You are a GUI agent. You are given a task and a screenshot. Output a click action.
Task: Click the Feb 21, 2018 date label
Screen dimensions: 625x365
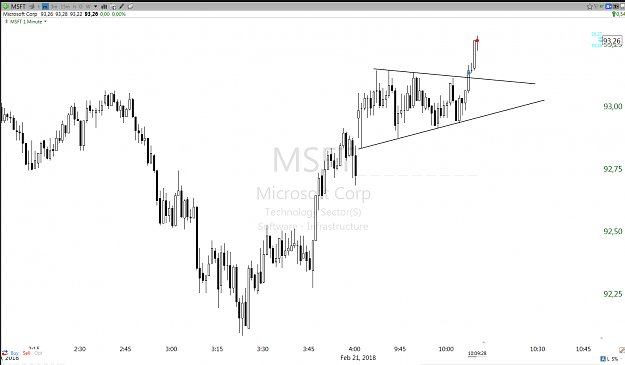[358, 357]
